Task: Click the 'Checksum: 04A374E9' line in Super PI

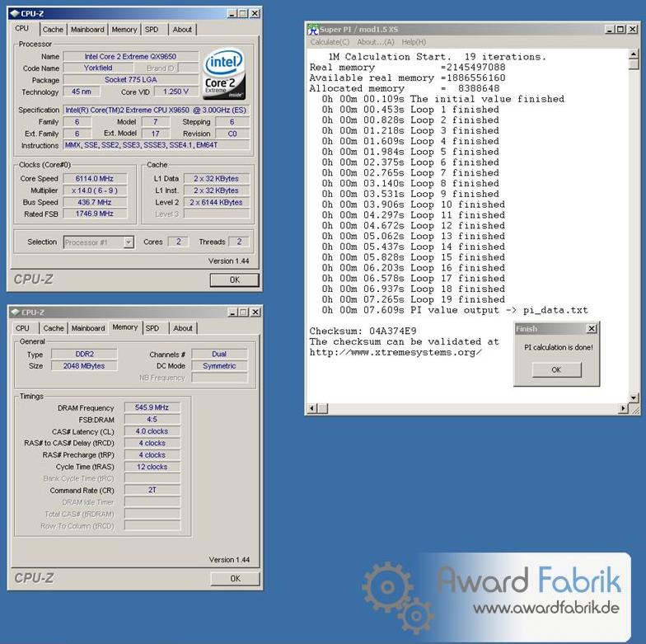Action: coord(363,331)
